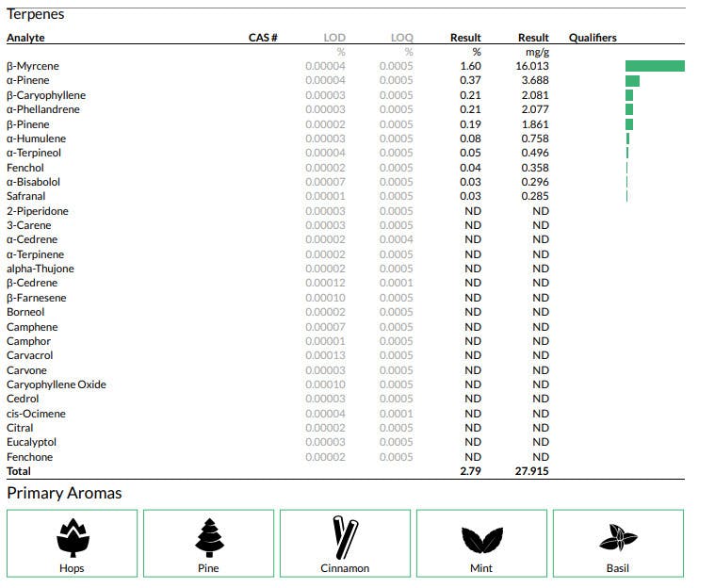Viewport: 715px width, 588px height.
Task: Click the β-Myrcene green result bar
Action: tap(655, 66)
